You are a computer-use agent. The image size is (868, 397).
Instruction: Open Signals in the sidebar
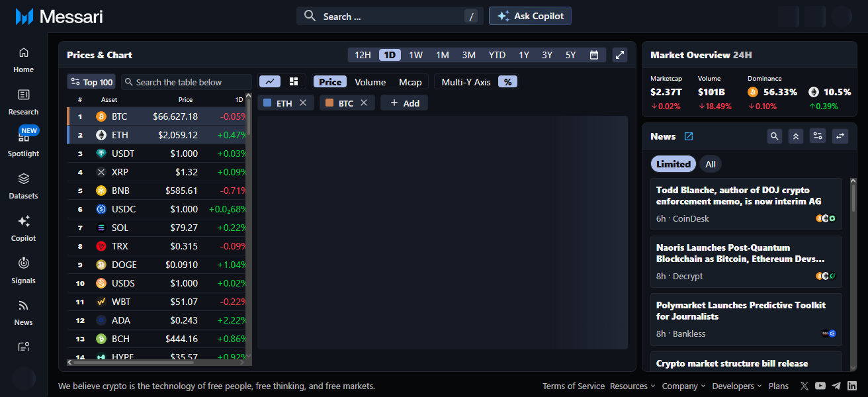pyautogui.click(x=23, y=269)
